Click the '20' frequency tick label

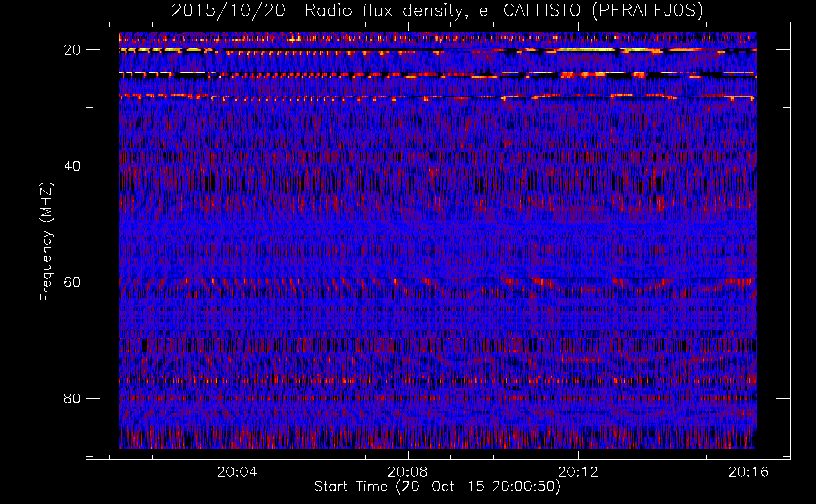[73, 50]
